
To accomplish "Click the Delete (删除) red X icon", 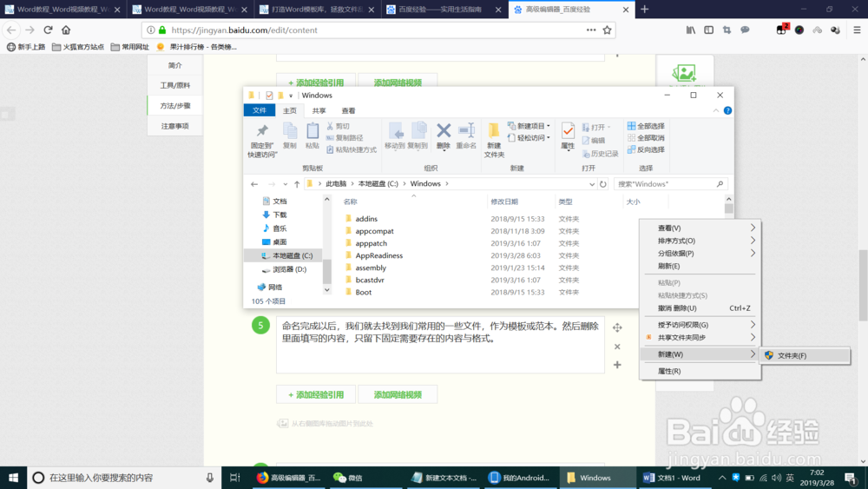I will pyautogui.click(x=444, y=130).
